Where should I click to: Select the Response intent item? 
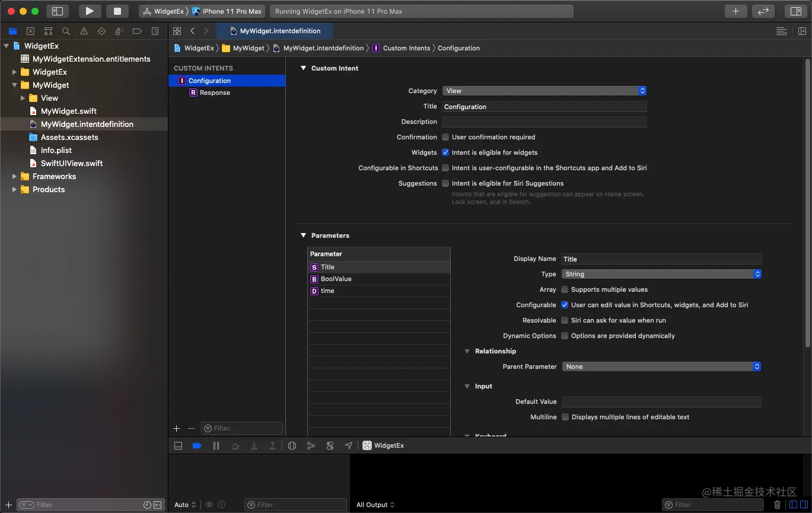pyautogui.click(x=227, y=93)
